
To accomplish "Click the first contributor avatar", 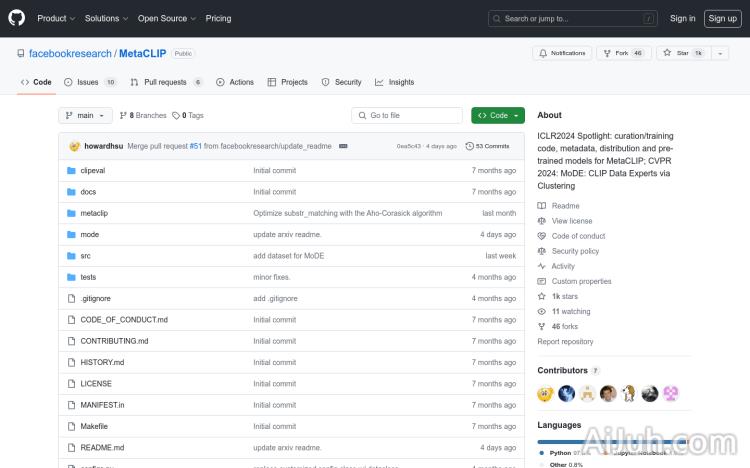I will [x=546, y=393].
